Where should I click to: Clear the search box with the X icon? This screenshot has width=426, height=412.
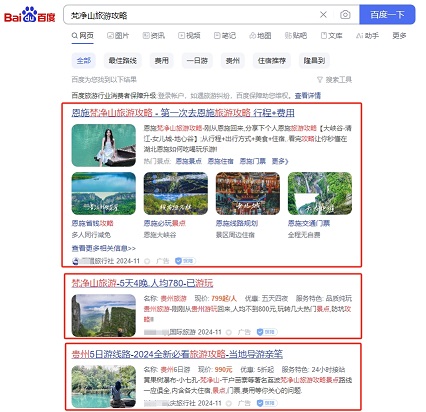point(323,15)
